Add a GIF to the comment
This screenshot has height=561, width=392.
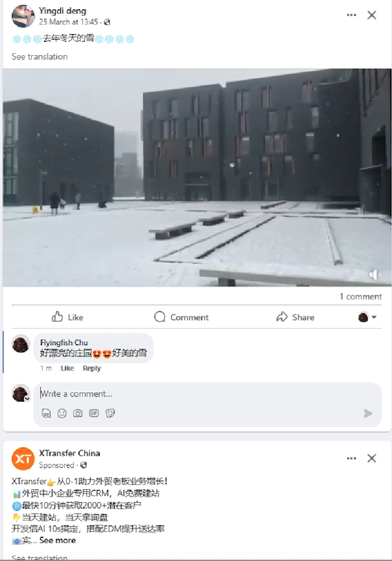(x=94, y=413)
